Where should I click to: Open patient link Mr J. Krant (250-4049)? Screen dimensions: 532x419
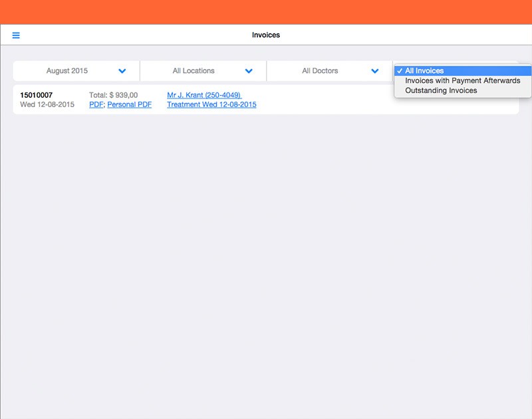(204, 95)
